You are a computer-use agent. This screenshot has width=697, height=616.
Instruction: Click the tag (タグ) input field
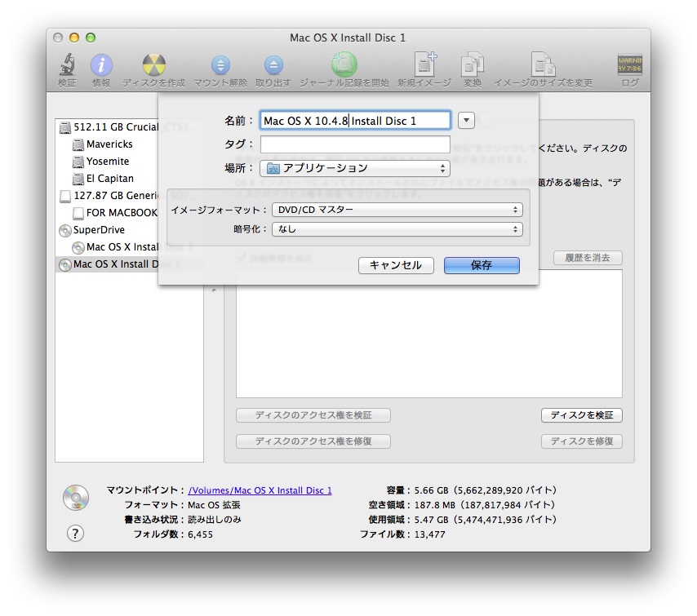point(355,144)
